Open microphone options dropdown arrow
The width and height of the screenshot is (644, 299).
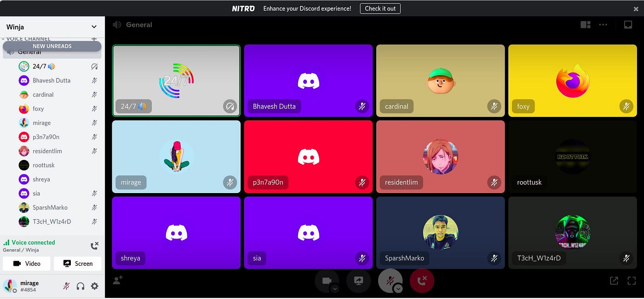[398, 289]
